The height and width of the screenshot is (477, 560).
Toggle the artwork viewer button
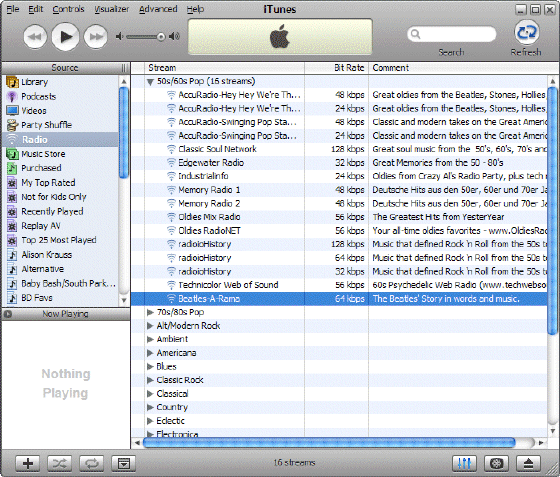coord(124,463)
